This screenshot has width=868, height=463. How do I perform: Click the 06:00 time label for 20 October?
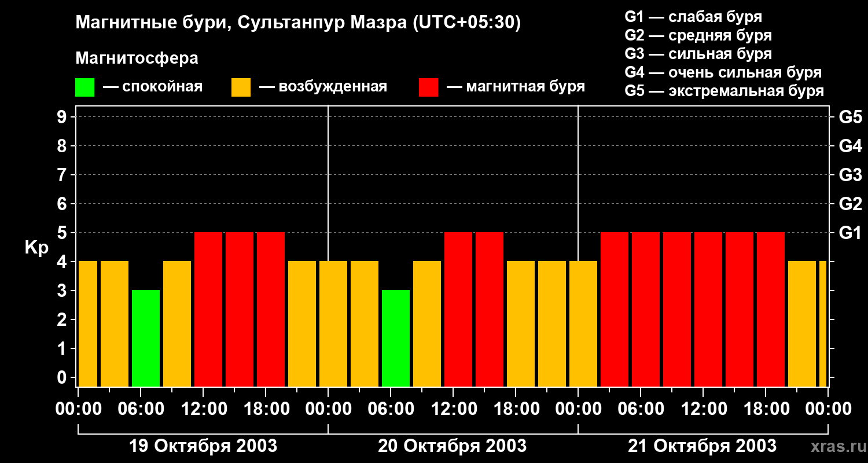(x=391, y=409)
